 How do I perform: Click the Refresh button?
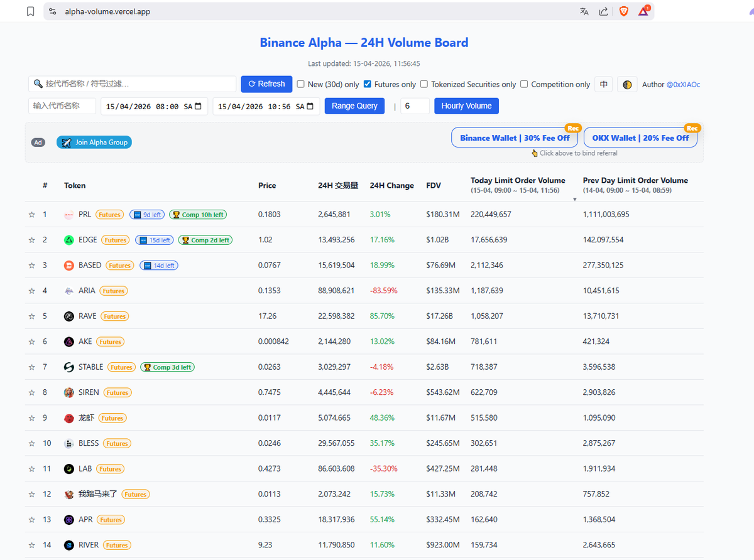(x=266, y=84)
